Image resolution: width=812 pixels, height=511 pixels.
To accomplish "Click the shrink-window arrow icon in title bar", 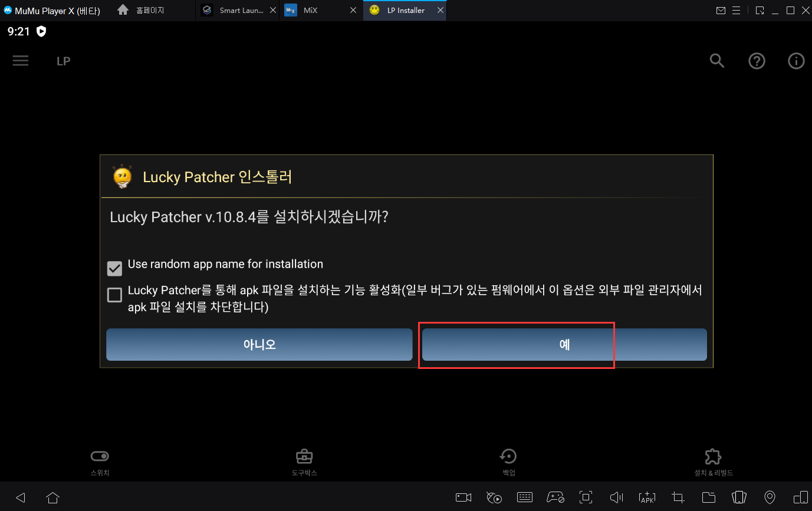I will (x=760, y=10).
